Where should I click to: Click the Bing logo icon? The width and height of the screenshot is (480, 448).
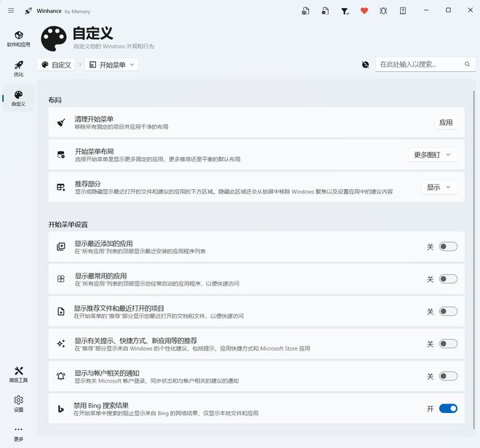[61, 409]
